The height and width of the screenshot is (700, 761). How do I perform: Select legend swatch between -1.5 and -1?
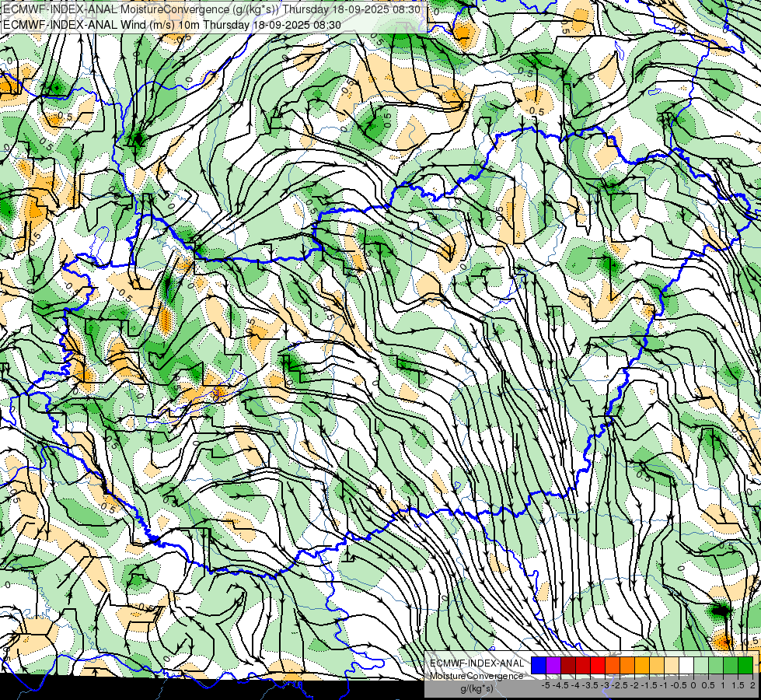pos(656,666)
